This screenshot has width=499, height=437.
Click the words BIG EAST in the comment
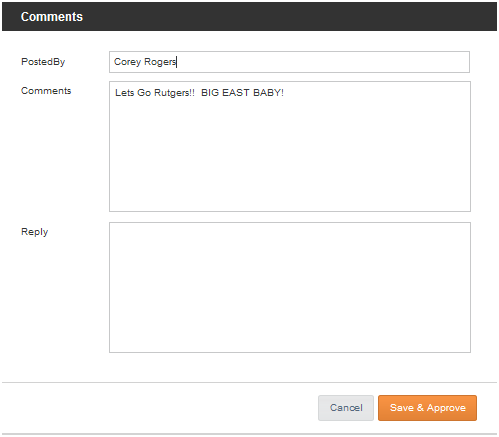click(225, 93)
